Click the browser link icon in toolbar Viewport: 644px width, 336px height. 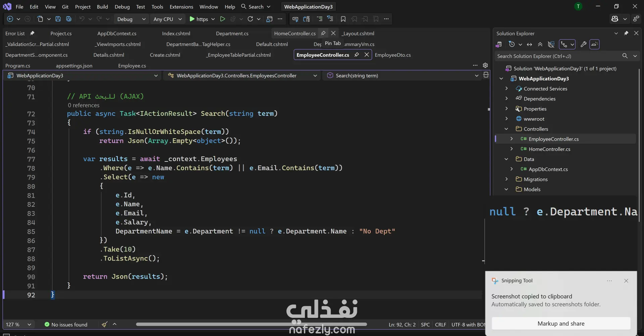[269, 19]
